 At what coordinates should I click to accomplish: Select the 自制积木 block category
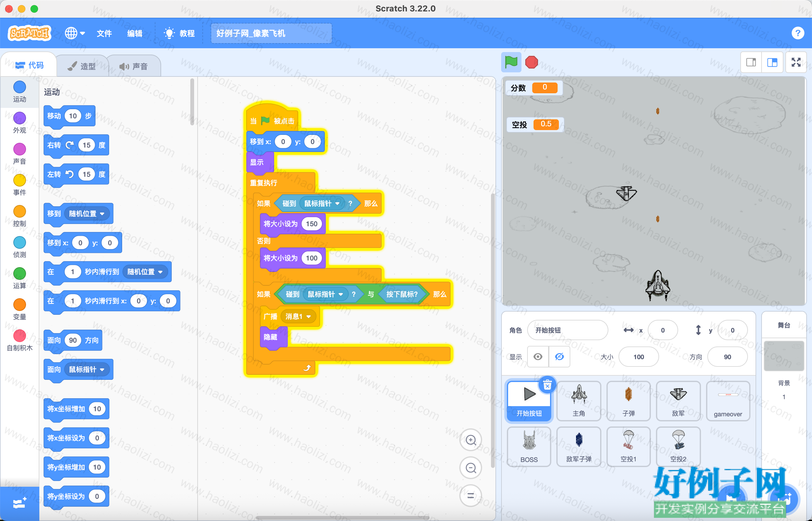[19, 340]
